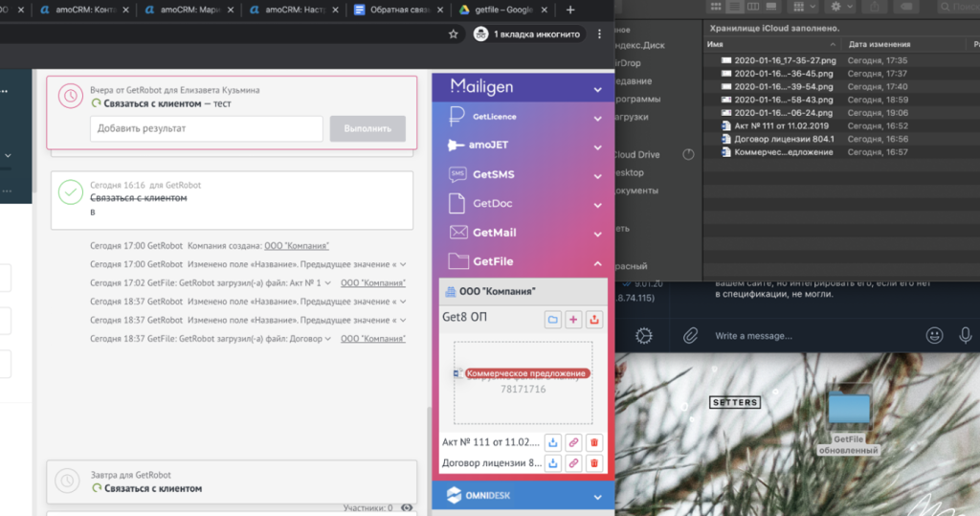Click the red upload icon in GetFile
This screenshot has height=516, width=980.
click(593, 320)
